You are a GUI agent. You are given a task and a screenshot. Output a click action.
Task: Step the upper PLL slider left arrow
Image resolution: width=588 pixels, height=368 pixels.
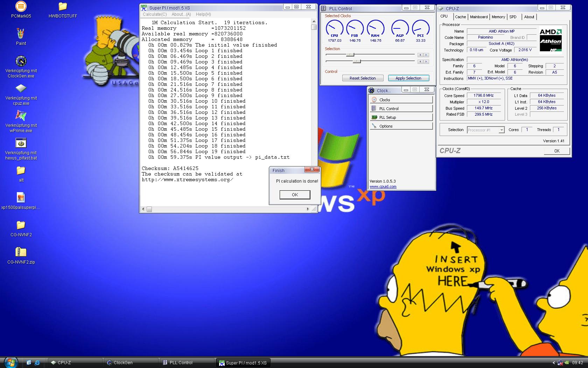(420, 55)
